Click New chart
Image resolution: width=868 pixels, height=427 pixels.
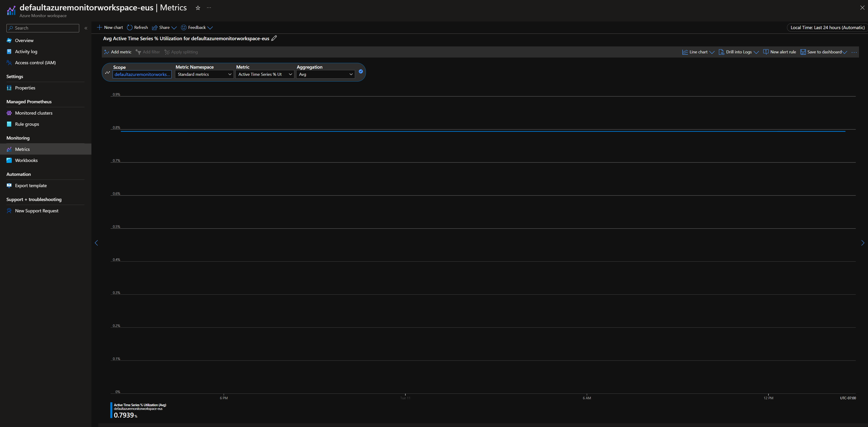[110, 28]
